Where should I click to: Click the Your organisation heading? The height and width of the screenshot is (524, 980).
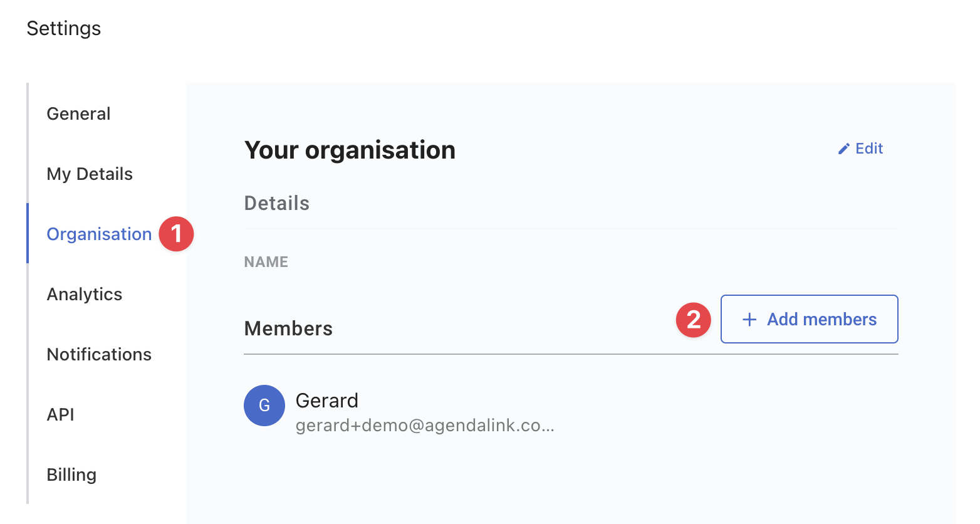(349, 149)
